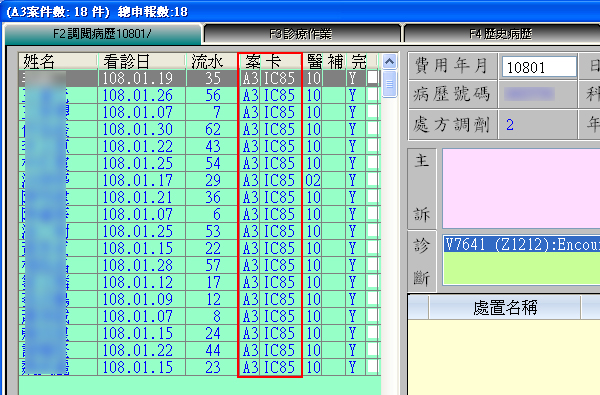
Task: Select diagnosis entry V7641 (Z1212)
Action: tap(522, 244)
